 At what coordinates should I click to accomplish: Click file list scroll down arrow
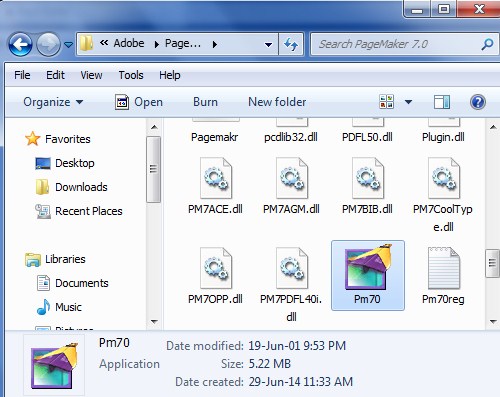pos(493,322)
